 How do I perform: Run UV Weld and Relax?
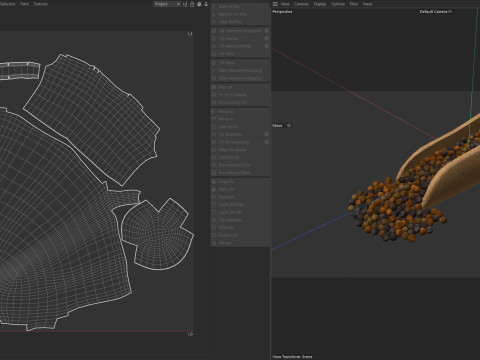coord(237,46)
